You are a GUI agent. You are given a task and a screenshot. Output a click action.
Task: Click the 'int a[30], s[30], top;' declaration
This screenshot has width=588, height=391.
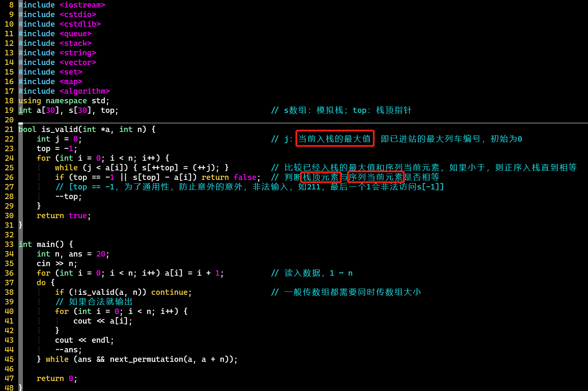click(68, 110)
